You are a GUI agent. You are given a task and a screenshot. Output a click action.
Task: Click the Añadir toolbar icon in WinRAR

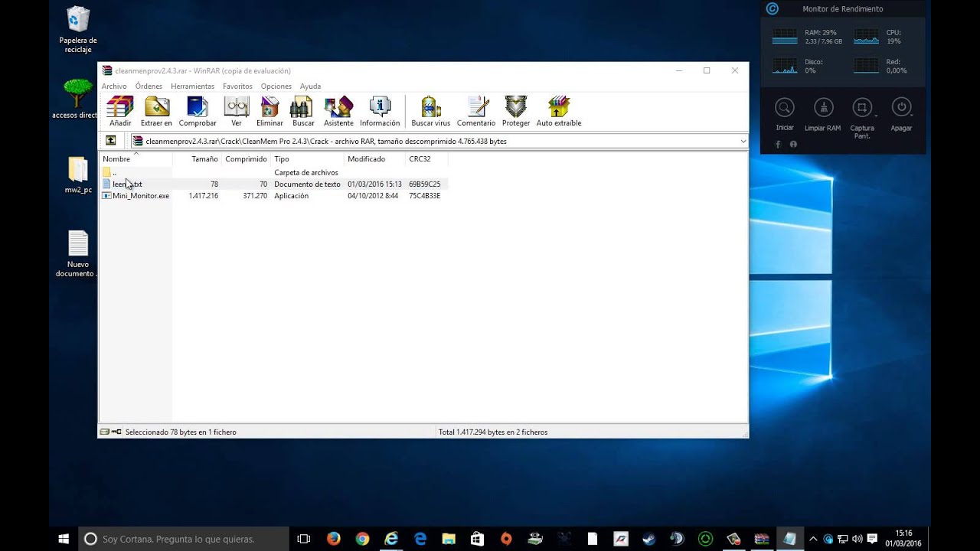[x=120, y=111]
